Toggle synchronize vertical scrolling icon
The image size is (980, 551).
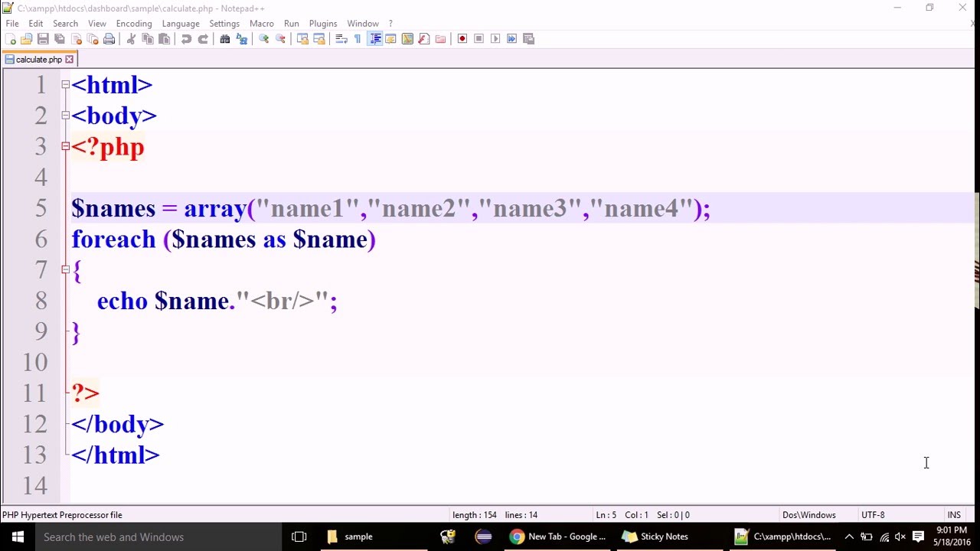click(302, 39)
